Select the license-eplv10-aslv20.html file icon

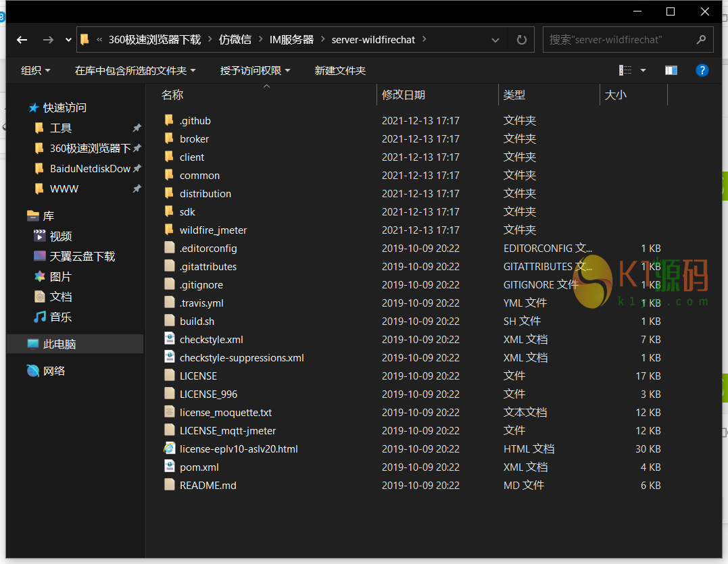[x=169, y=448]
